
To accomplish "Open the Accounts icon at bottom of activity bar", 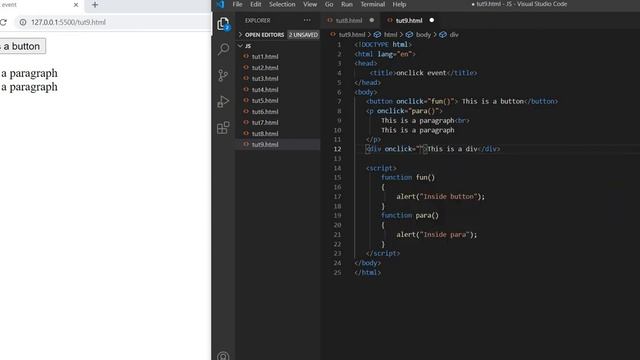I will 223,356.
